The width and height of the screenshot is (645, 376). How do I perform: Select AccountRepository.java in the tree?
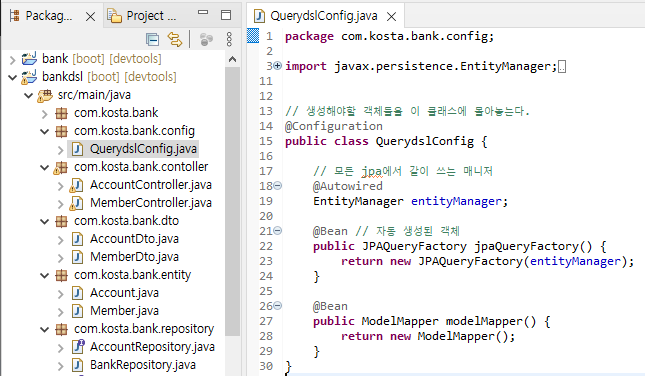(x=152, y=347)
